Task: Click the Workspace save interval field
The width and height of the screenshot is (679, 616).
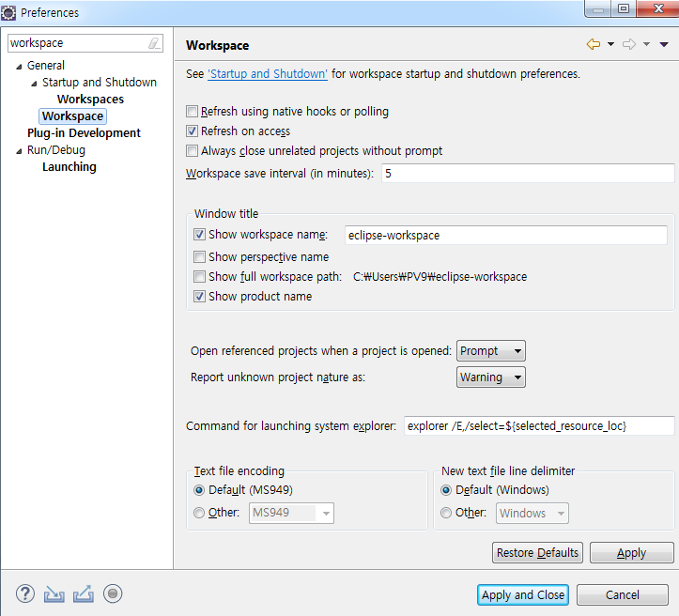Action: pos(527,174)
